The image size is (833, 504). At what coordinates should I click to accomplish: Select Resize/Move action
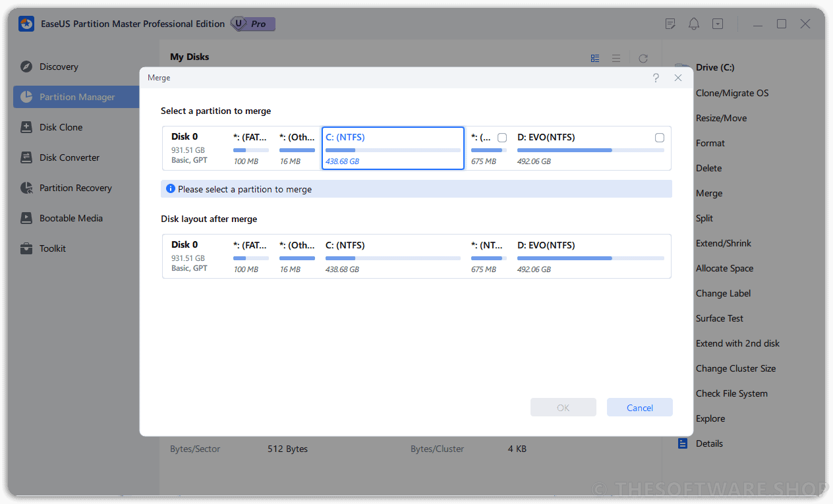point(722,118)
